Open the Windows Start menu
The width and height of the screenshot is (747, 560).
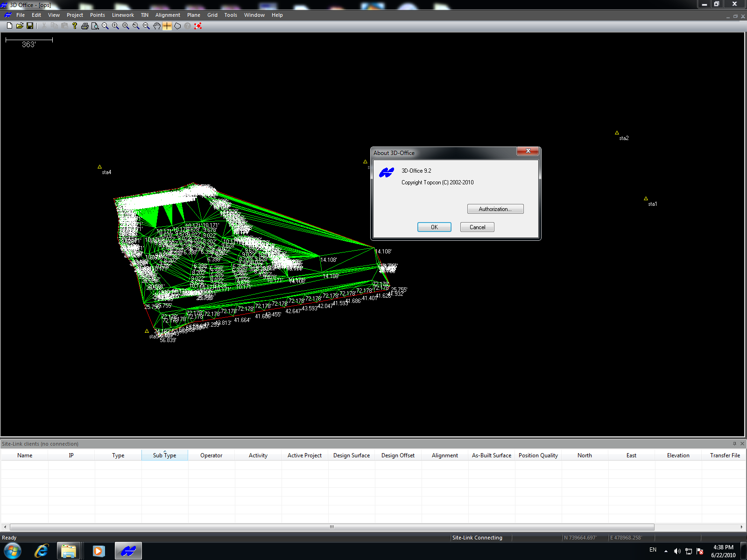(x=12, y=551)
